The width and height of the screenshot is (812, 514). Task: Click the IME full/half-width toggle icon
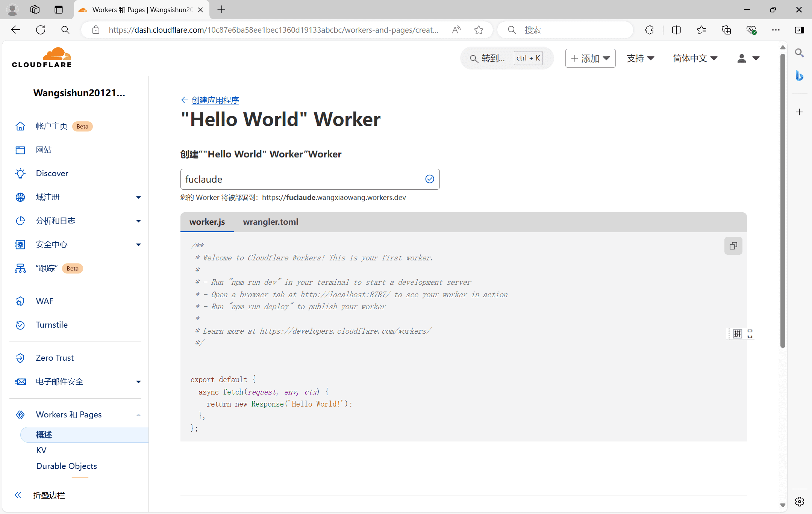point(750,334)
